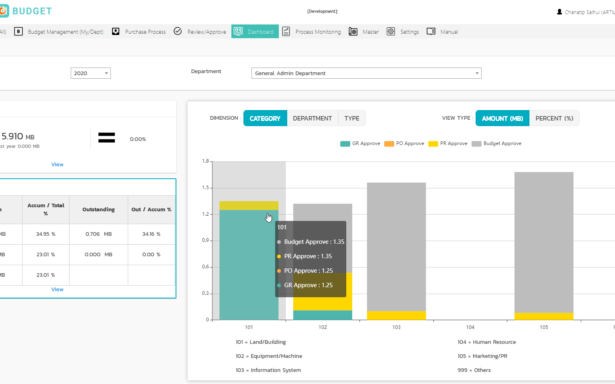Click the Budget Management menu icon
The image size is (615, 384).
(x=18, y=31)
